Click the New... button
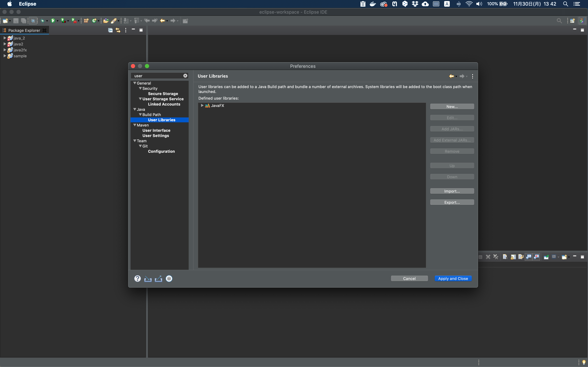This screenshot has height=367, width=588. click(x=452, y=107)
